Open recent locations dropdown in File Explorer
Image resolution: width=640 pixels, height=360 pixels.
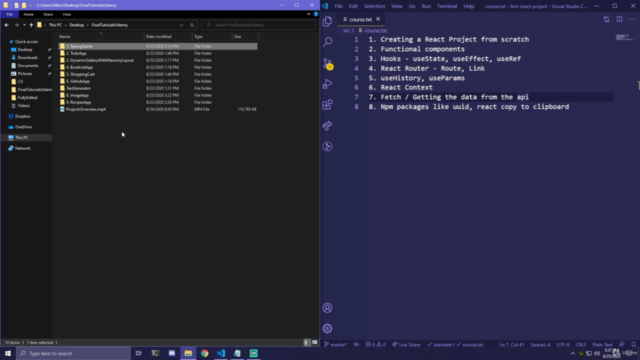click(24, 25)
